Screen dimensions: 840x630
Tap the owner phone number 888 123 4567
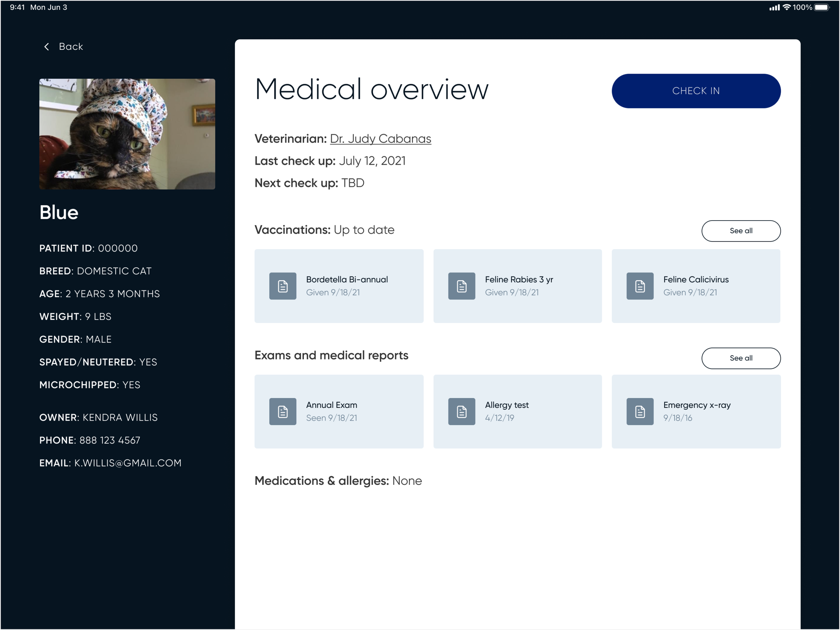coord(109,440)
